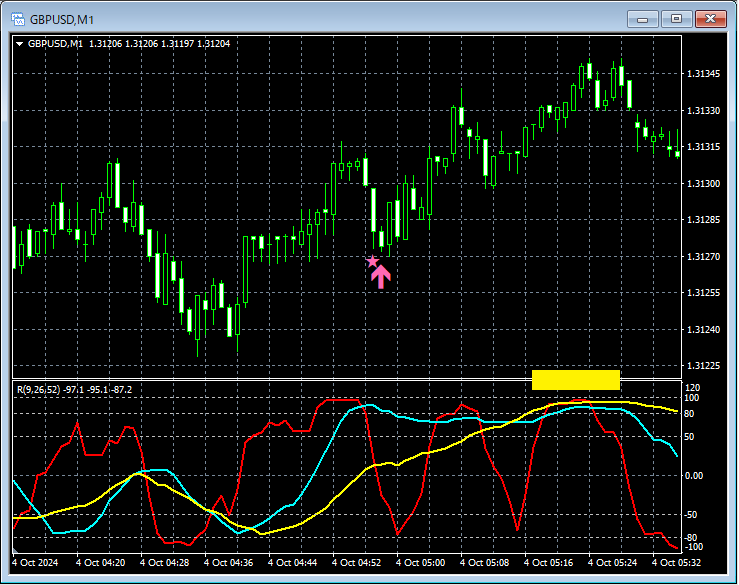Click the 4 Oct 04:52 time label
The height and width of the screenshot is (585, 739).
click(357, 563)
